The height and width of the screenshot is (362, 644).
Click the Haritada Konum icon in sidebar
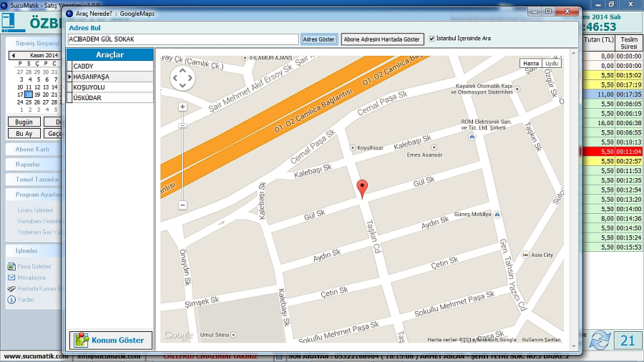(11, 288)
